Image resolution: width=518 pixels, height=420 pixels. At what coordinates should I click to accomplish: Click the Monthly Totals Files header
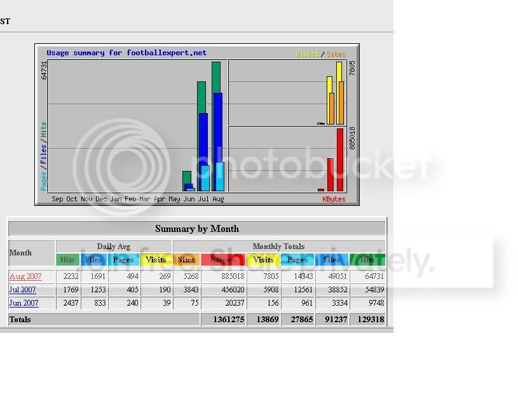coord(332,260)
